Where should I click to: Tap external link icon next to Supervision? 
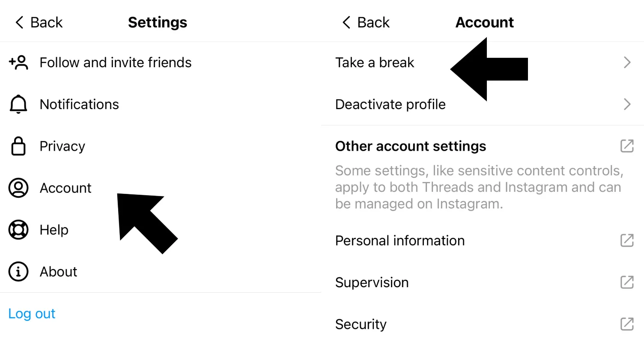pos(627,282)
